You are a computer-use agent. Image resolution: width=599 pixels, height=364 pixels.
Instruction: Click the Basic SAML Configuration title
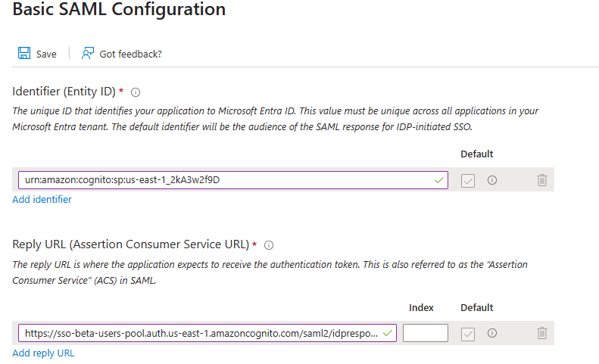(x=119, y=9)
